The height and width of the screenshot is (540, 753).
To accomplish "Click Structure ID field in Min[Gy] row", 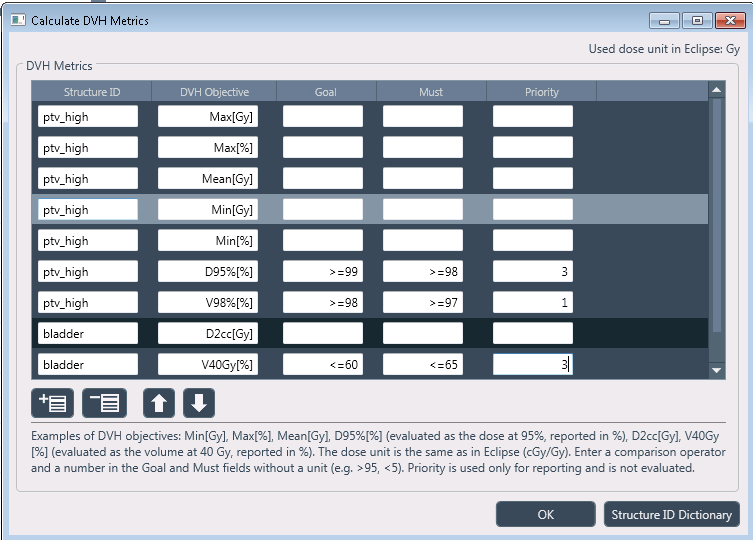I will point(88,209).
